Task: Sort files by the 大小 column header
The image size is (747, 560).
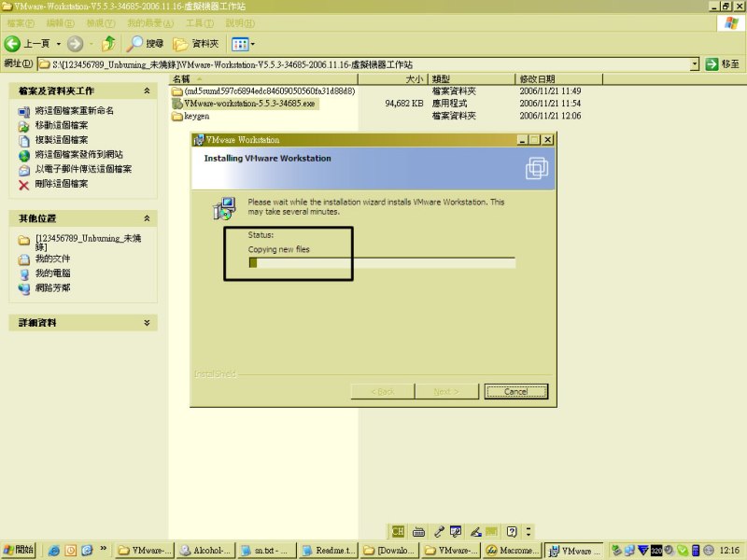Action: pos(393,79)
